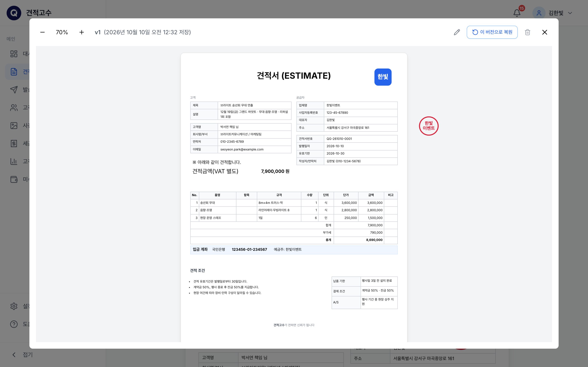Viewport: 588px width, 367px height.
Task: Close the version preview dialog
Action: point(545,32)
